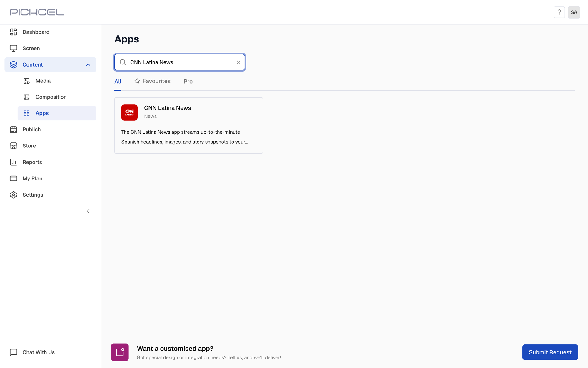Open Settings section
This screenshot has width=588, height=368.
(x=51, y=195)
